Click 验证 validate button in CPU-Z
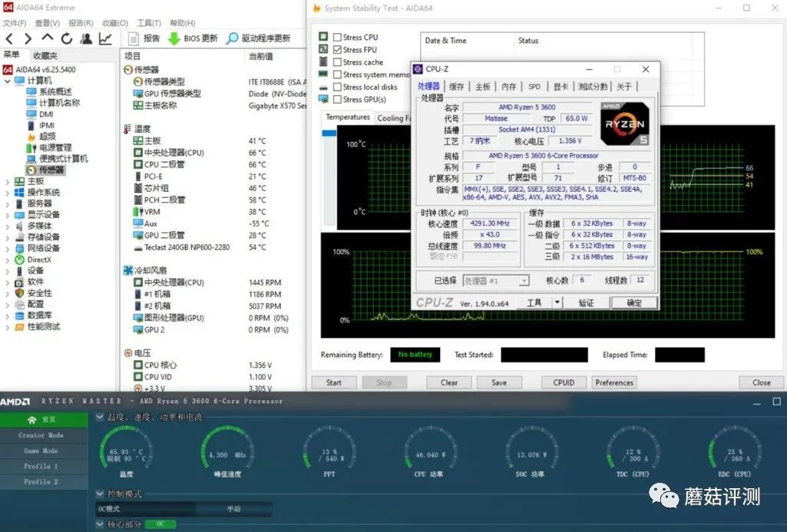Image resolution: width=787 pixels, height=532 pixels. pyautogui.click(x=586, y=302)
